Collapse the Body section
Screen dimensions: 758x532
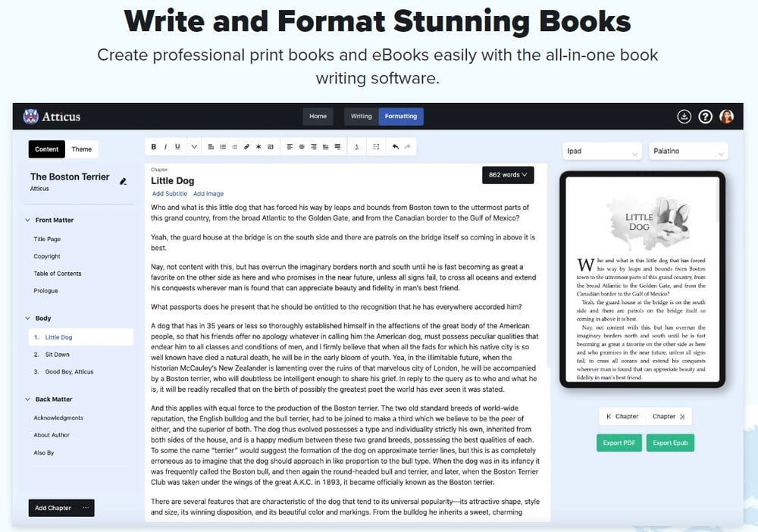tap(27, 318)
